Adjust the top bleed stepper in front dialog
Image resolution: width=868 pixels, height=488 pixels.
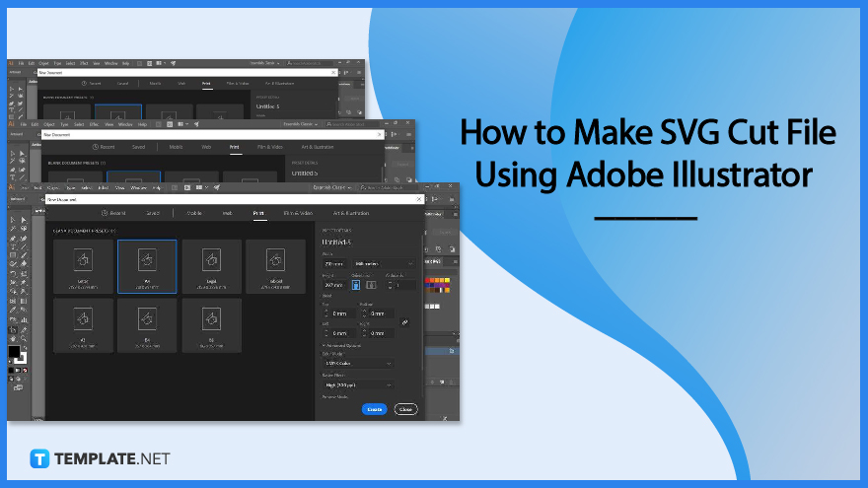coord(326,314)
